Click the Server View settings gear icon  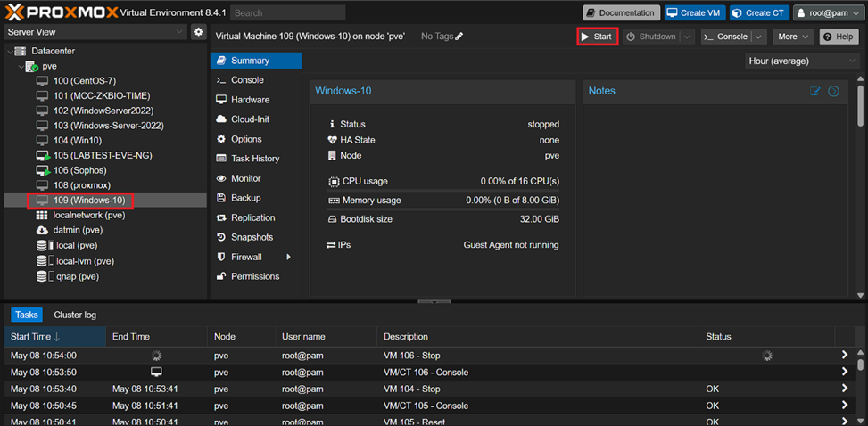point(198,32)
